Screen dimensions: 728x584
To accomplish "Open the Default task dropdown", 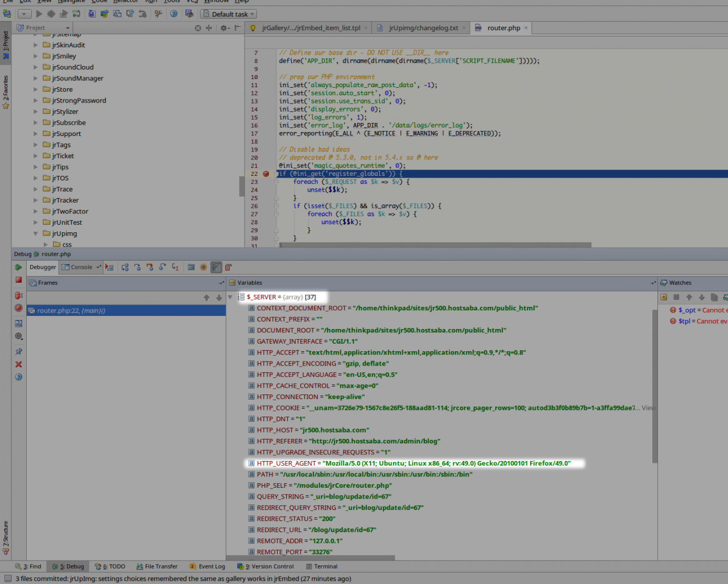I will point(229,14).
